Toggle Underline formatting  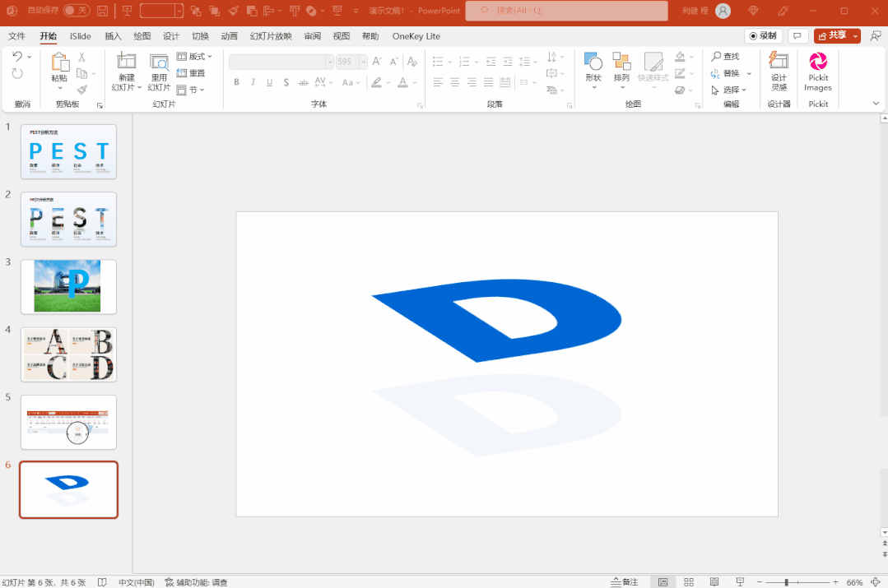(270, 82)
